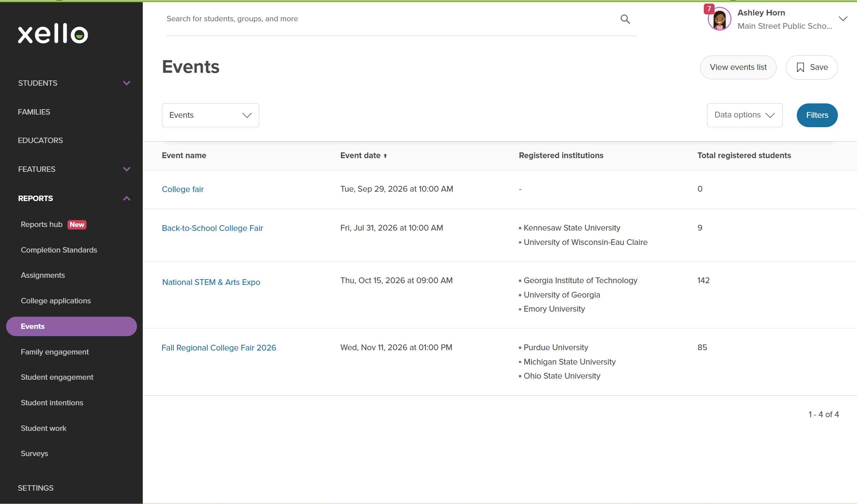The width and height of the screenshot is (857, 504).
Task: Open the Features menu
Action: pyautogui.click(x=37, y=169)
